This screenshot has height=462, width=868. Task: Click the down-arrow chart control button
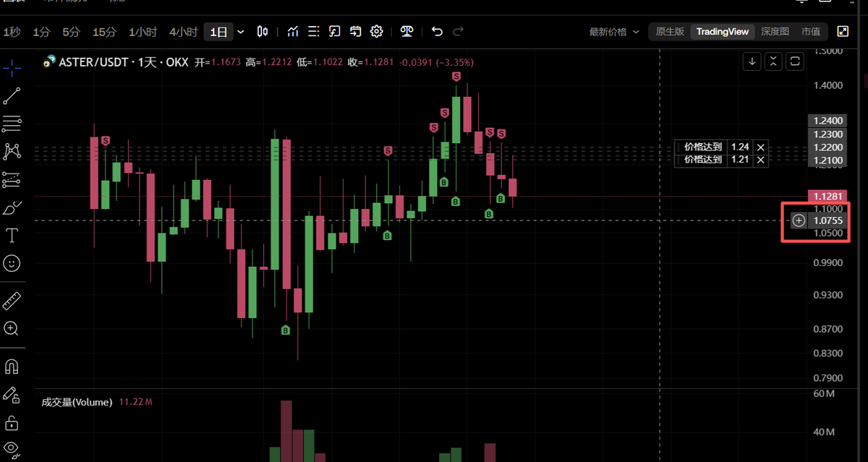752,61
